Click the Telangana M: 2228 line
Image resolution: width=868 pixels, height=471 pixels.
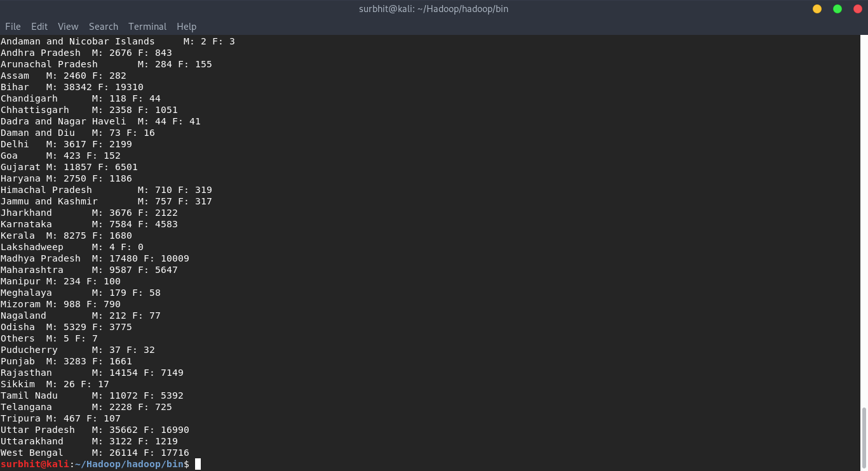pos(86,407)
